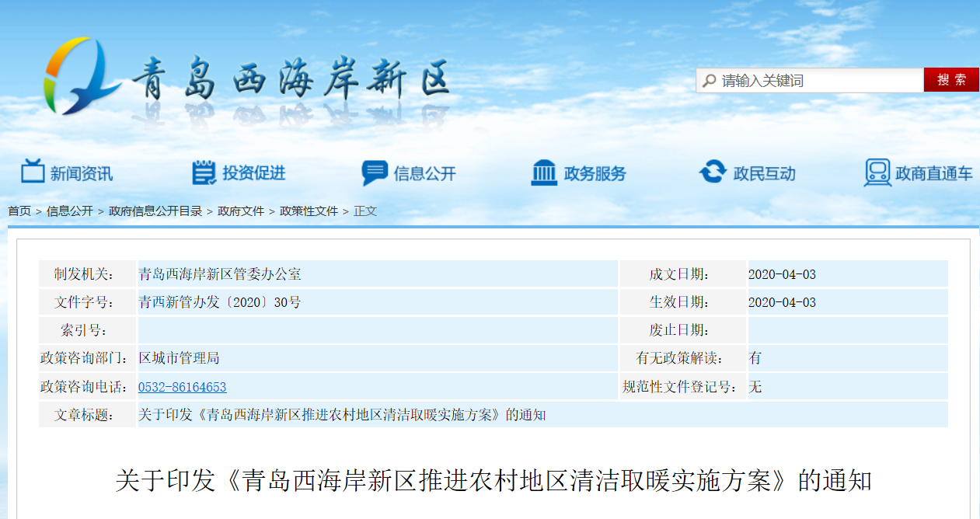Screen dimensions: 980x519
Task: Click the 区城市管理局 department value
Action: tap(179, 358)
